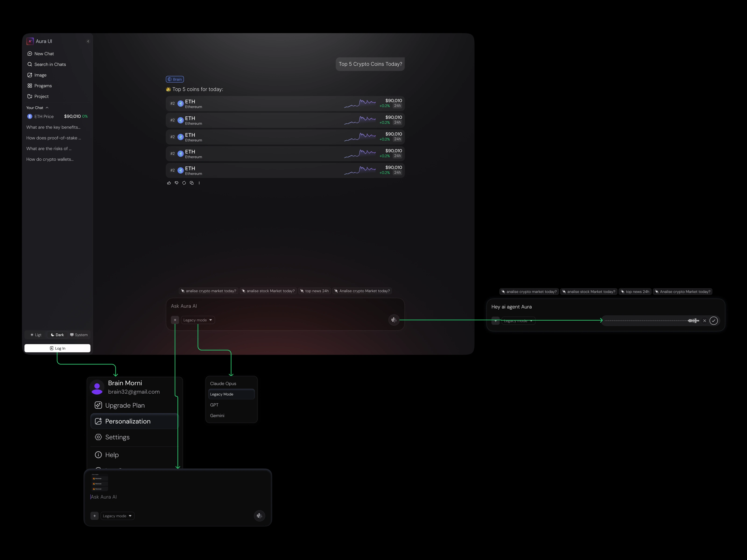The image size is (747, 560).
Task: Regenerate the response with refresh icon
Action: coord(184,183)
